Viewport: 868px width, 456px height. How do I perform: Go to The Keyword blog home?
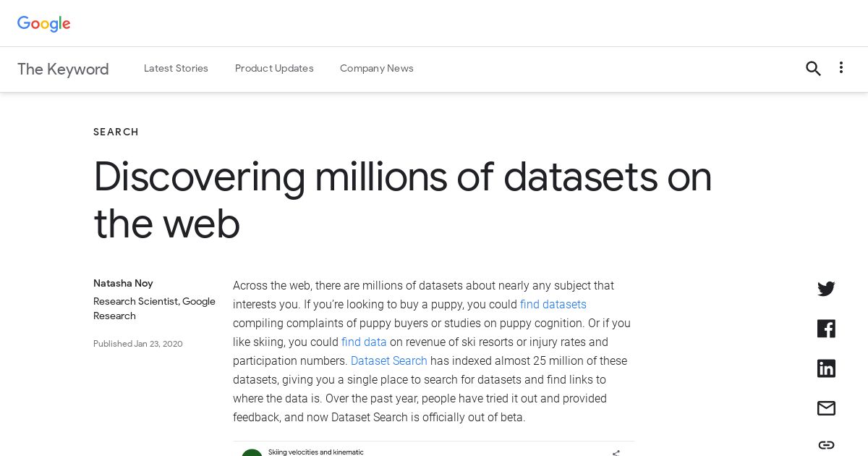(x=63, y=69)
